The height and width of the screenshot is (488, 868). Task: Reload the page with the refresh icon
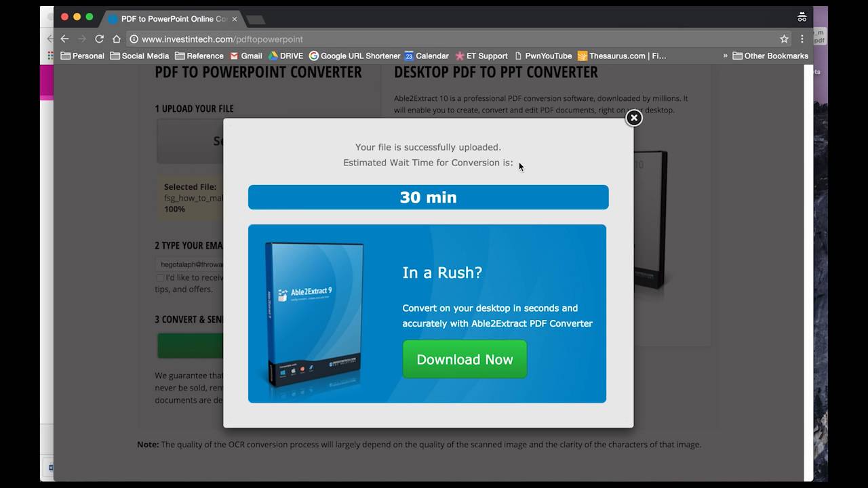click(99, 39)
